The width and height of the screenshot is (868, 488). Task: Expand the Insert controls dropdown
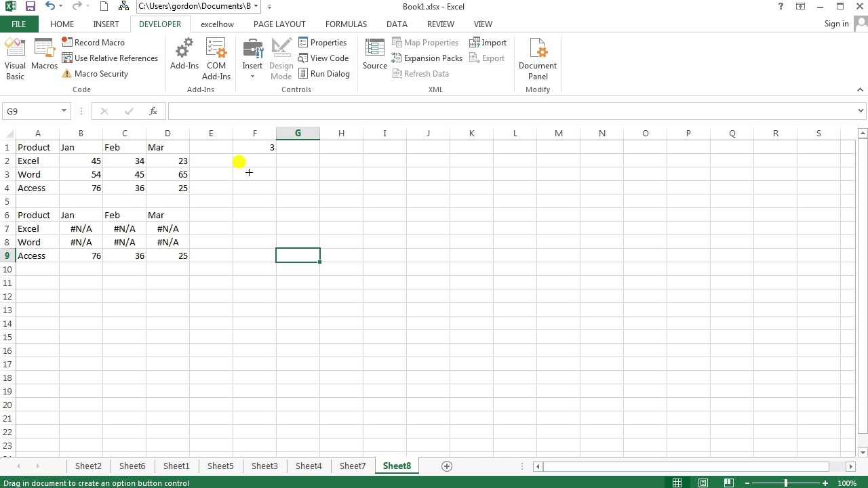[252, 76]
